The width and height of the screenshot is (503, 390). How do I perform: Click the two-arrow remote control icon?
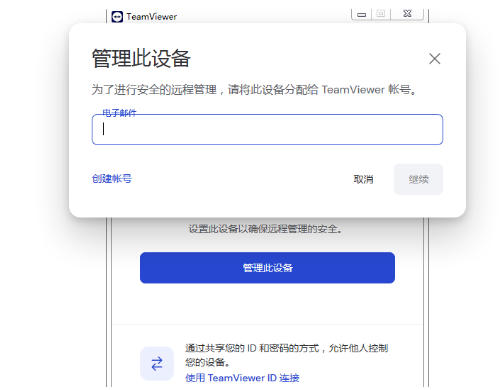point(157,363)
